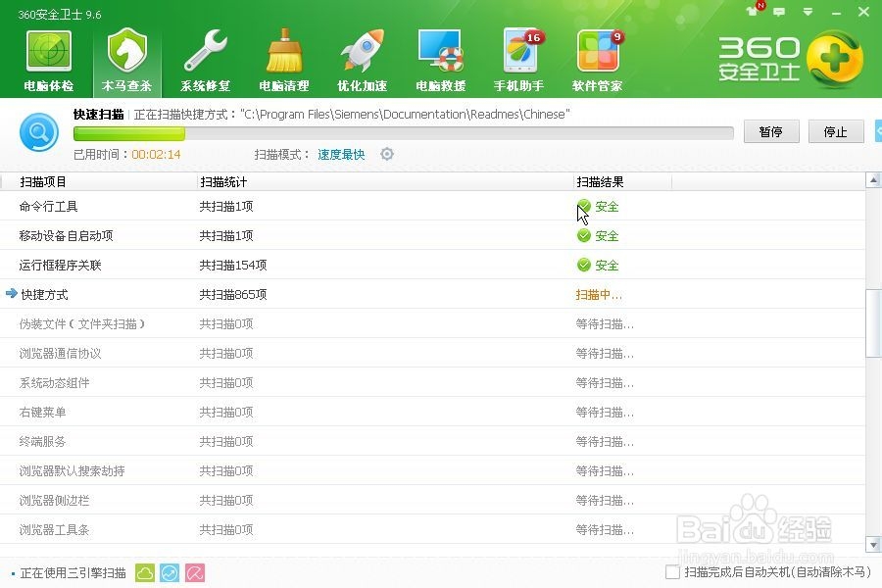Click 共扫描154项 count
Screen dimensions: 882x588
[233, 265]
